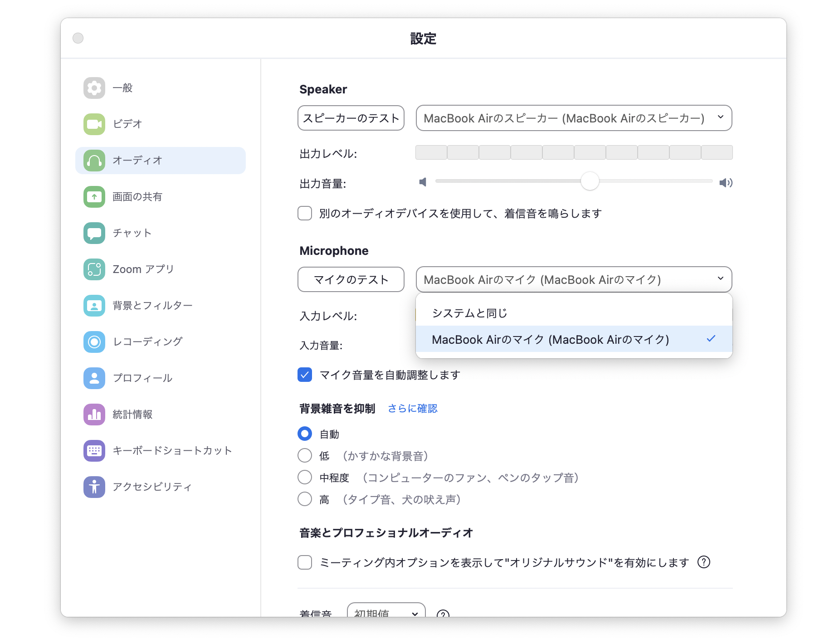Click the オーディオ headphone icon
Viewport: 839px width, 644px height.
coord(94,161)
